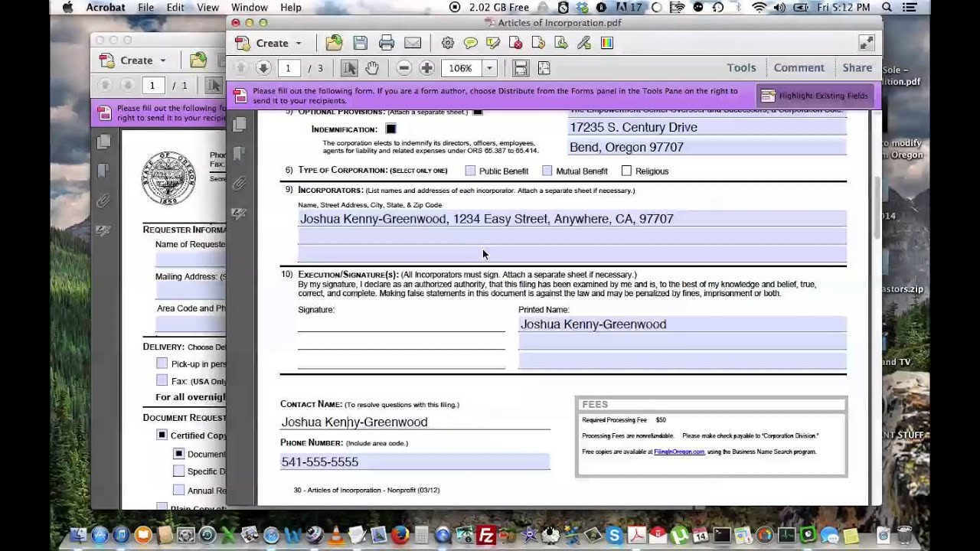Open the Create dropdown in the back window

click(134, 60)
